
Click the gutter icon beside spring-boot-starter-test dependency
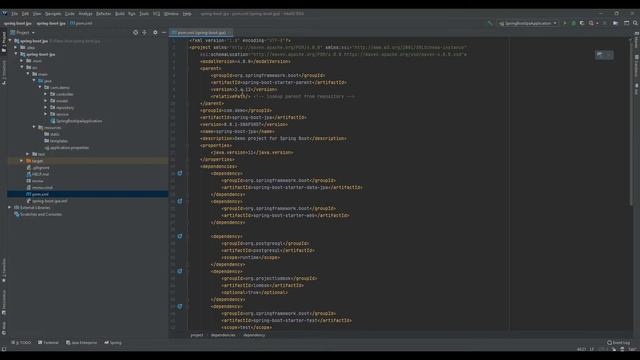tap(180, 306)
